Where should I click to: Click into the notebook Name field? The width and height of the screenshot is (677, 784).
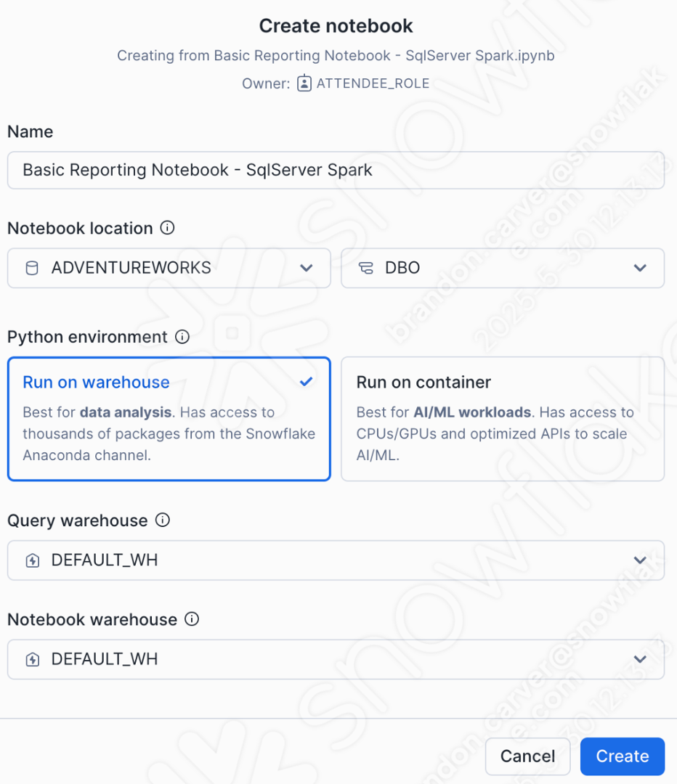(x=336, y=170)
